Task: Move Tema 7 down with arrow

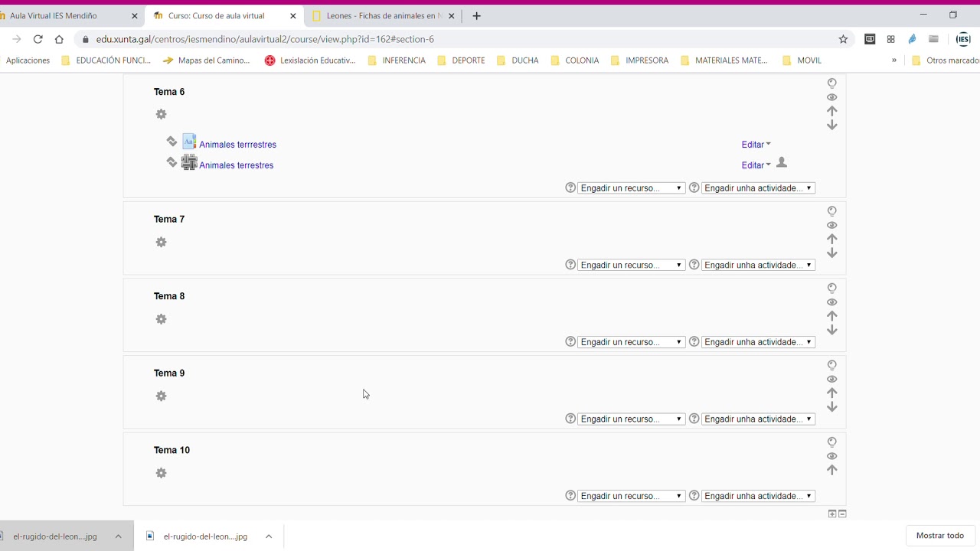Action: point(832,253)
